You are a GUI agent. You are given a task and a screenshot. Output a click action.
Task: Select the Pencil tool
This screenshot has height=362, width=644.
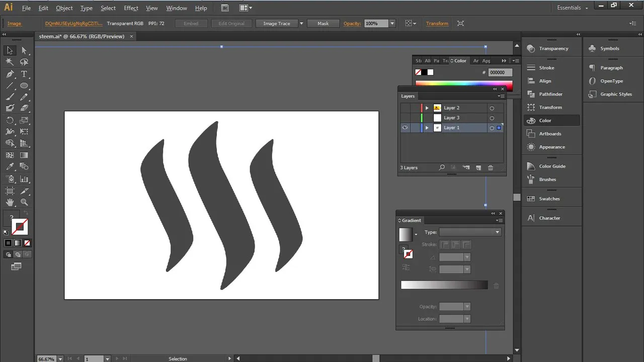pyautogui.click(x=24, y=97)
